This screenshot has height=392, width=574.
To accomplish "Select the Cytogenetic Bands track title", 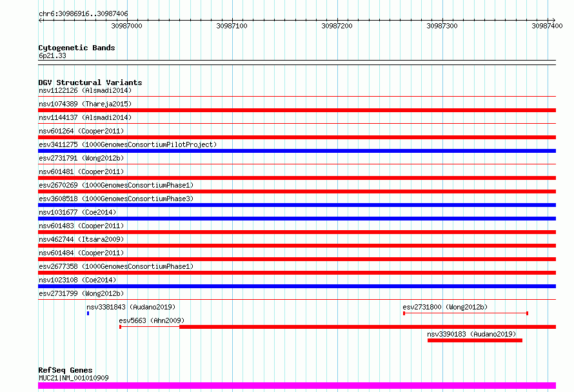I will point(77,48).
